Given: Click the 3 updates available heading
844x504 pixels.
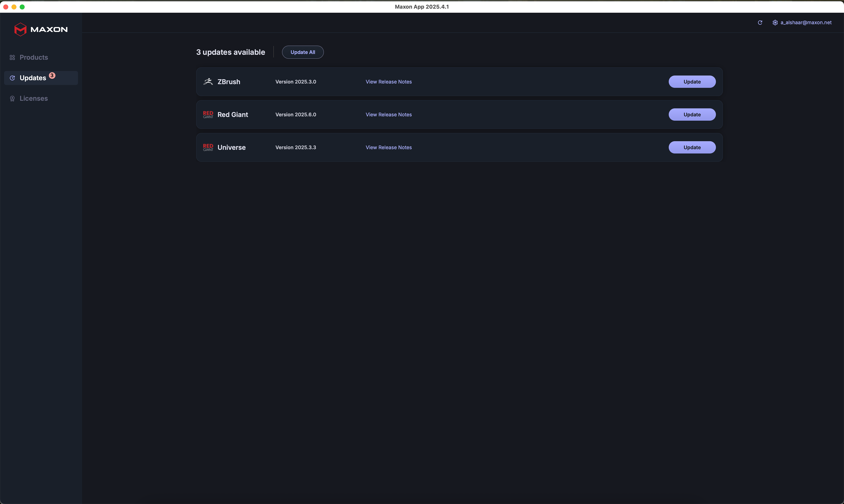Looking at the screenshot, I should pos(231,52).
